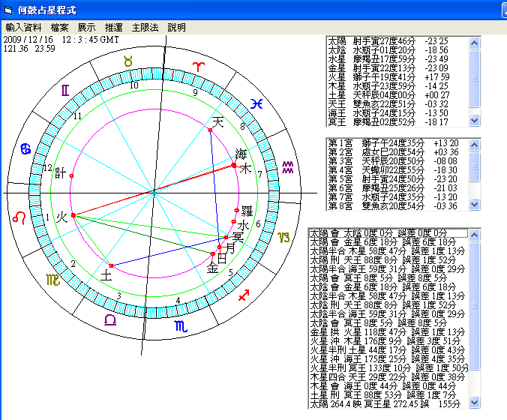The width and height of the screenshot is (507, 420).
Task: Click scrollbar thumb of house cusps list
Action: (x=474, y=166)
